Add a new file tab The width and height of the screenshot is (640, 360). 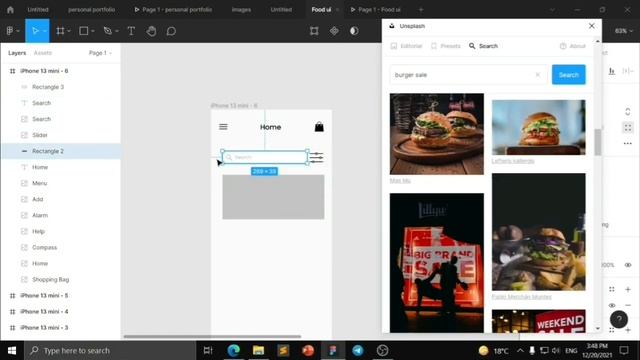421,9
